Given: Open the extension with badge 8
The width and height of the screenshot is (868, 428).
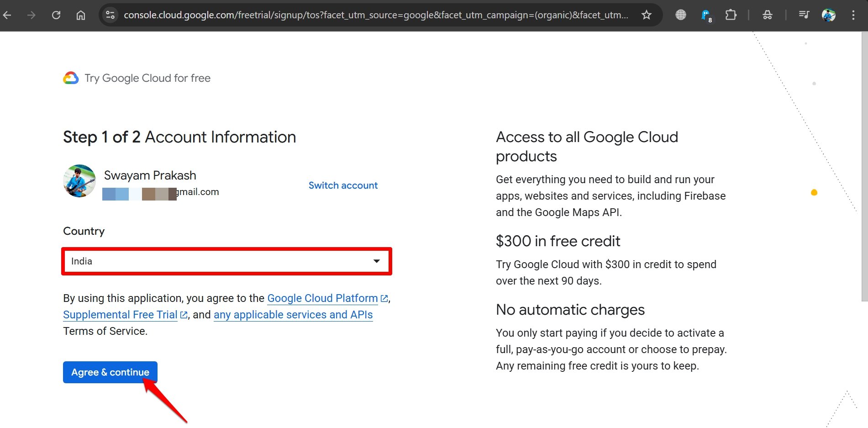Looking at the screenshot, I should coord(706,16).
